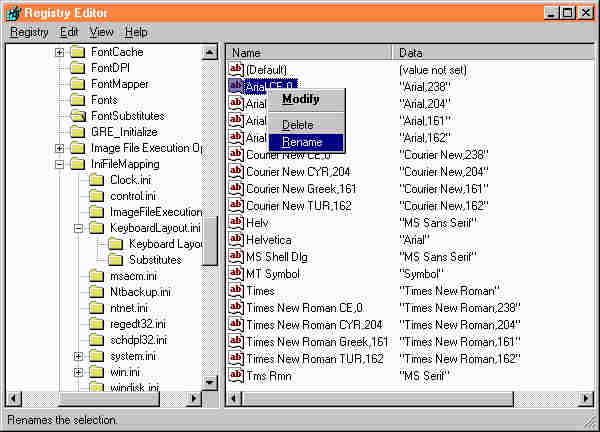The width and height of the screenshot is (600, 432).
Task: Click the Helv string value icon
Action: click(236, 222)
